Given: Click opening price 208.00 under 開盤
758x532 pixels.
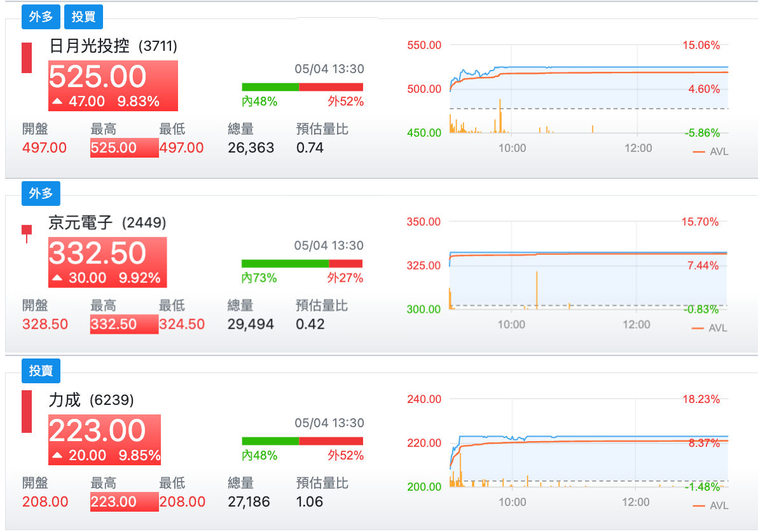Looking at the screenshot, I should 45,501.
